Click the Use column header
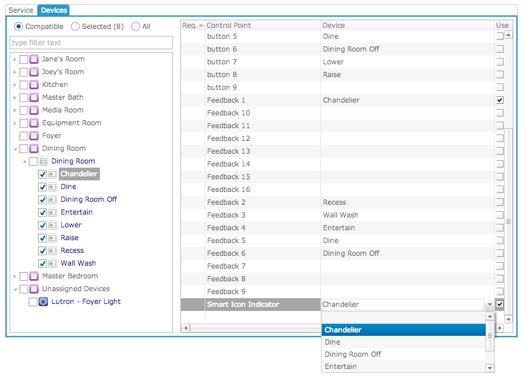The height and width of the screenshot is (388, 527). [x=502, y=25]
